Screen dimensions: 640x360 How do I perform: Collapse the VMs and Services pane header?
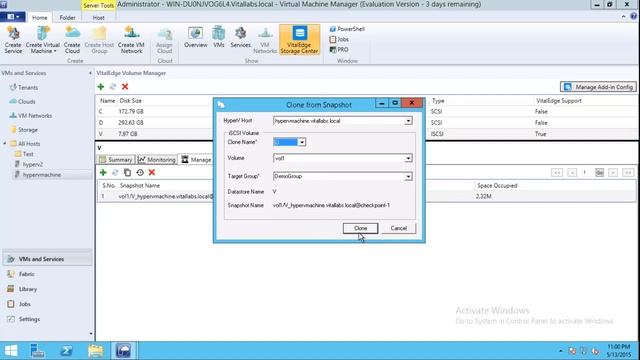click(x=90, y=73)
